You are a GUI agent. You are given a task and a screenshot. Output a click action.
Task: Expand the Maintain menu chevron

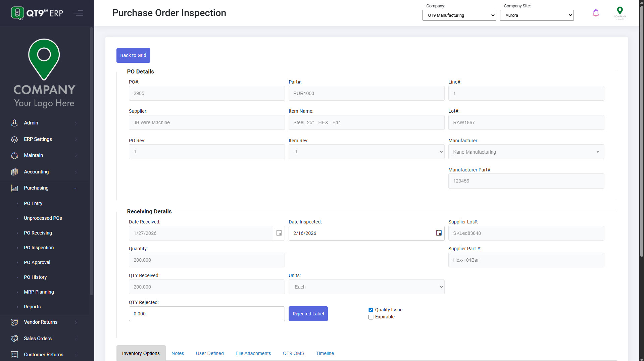click(x=76, y=156)
